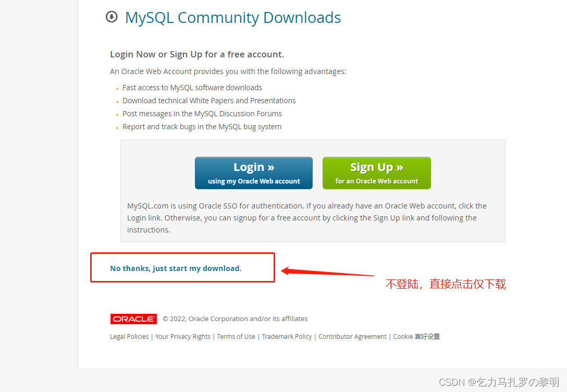The height and width of the screenshot is (392, 567).
Task: Click the download circle icon beside the title
Action: 112,17
